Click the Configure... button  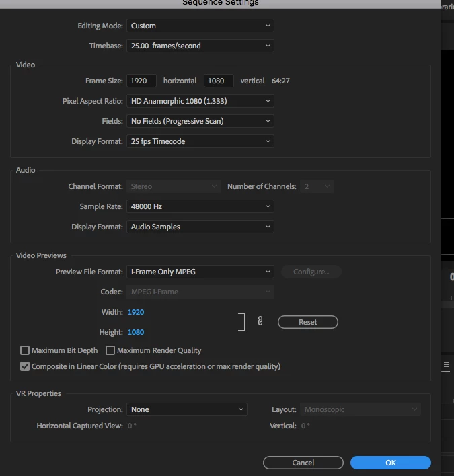point(311,272)
